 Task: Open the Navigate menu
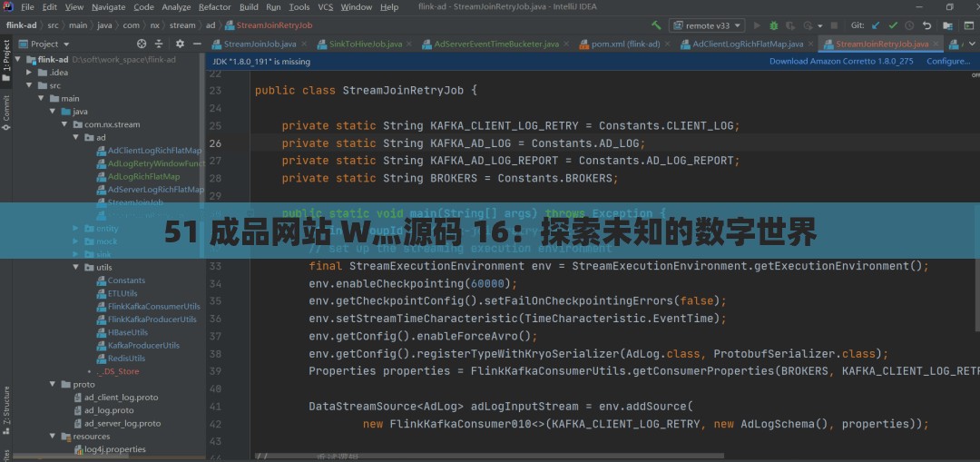(x=108, y=7)
